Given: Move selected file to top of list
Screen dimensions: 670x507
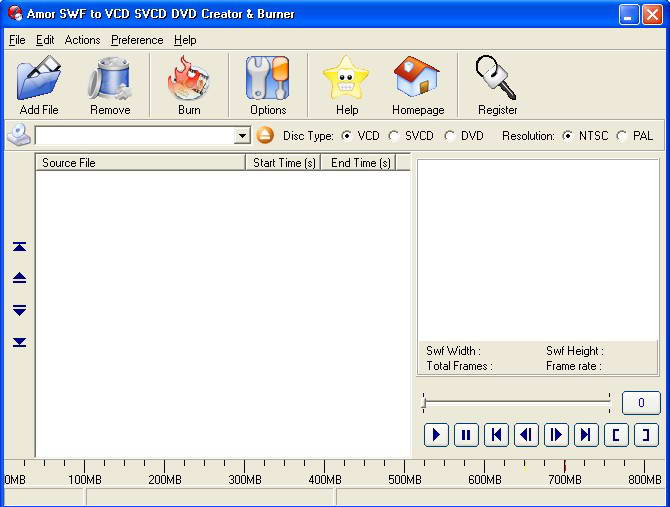Looking at the screenshot, I should (19, 247).
